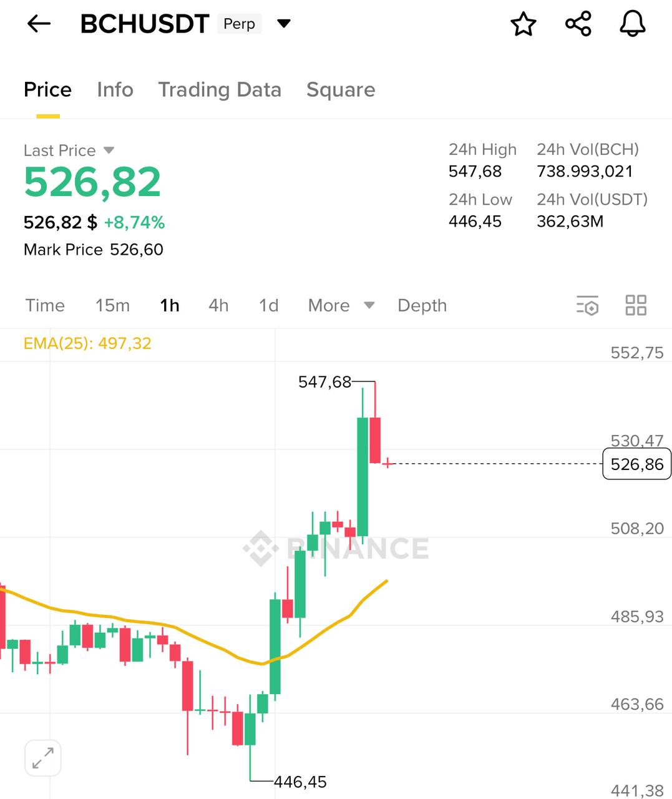Switch to the Square tab
Viewport: 672px width, 799px height.
point(340,89)
